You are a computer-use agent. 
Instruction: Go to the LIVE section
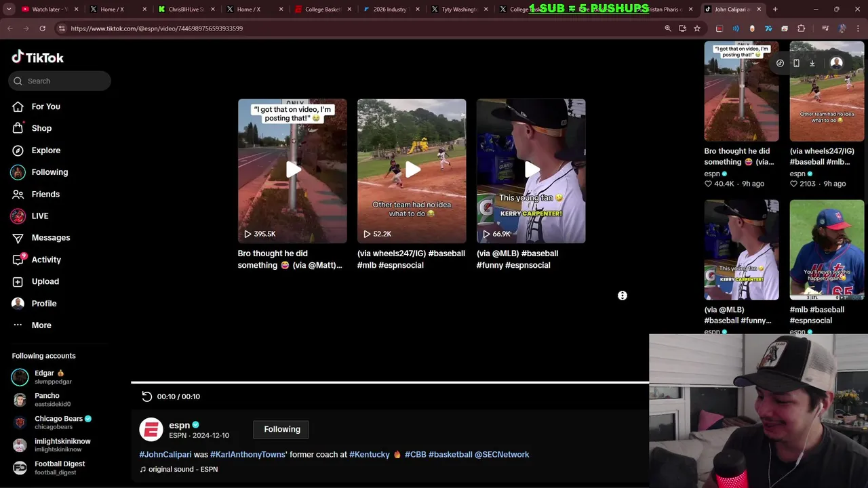coord(39,216)
